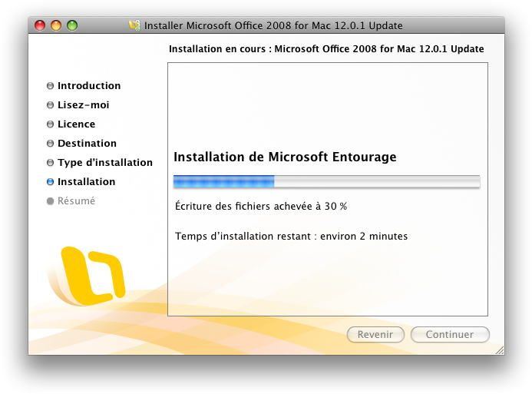The height and width of the screenshot is (394, 532).
Task: Click the greyed bullet next to Résumé
Action: [51, 201]
